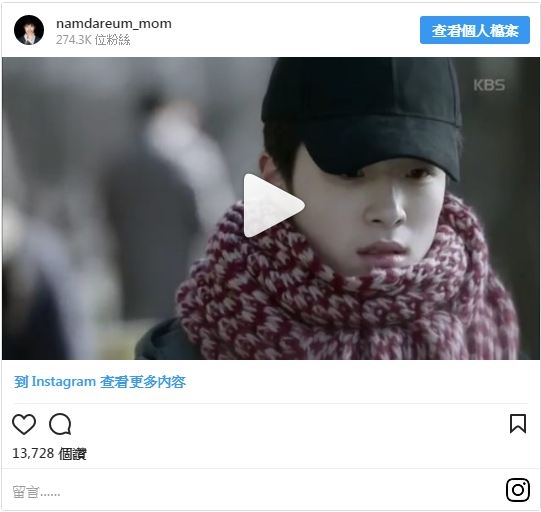The width and height of the screenshot is (541, 512).
Task: Click the 個讚 label beside like count
Action: (72, 454)
